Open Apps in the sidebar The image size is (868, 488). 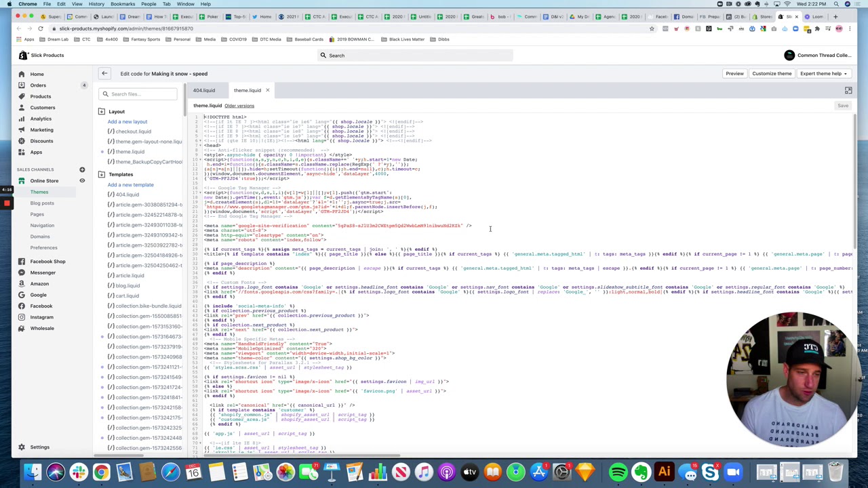pyautogui.click(x=36, y=152)
